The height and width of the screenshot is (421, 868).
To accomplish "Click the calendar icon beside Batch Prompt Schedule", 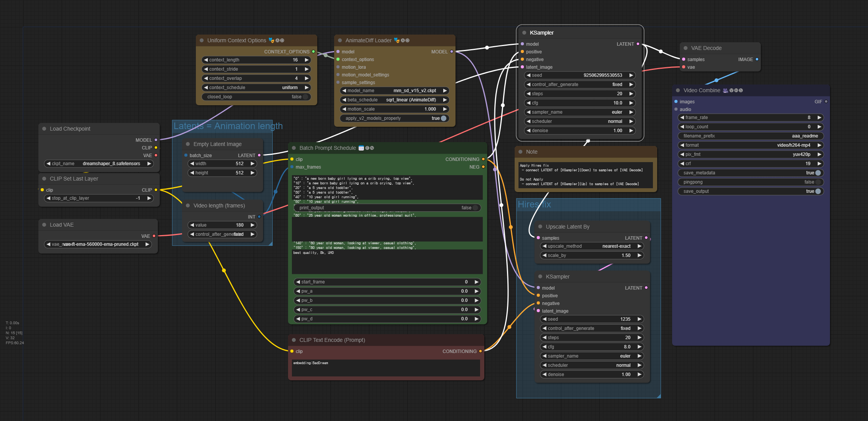I will coord(361,148).
